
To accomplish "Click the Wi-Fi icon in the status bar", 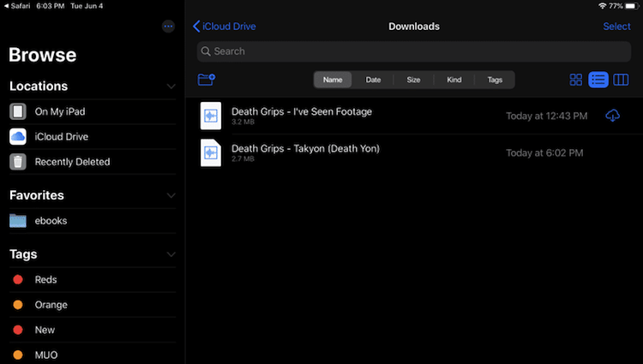I will 602,6.
